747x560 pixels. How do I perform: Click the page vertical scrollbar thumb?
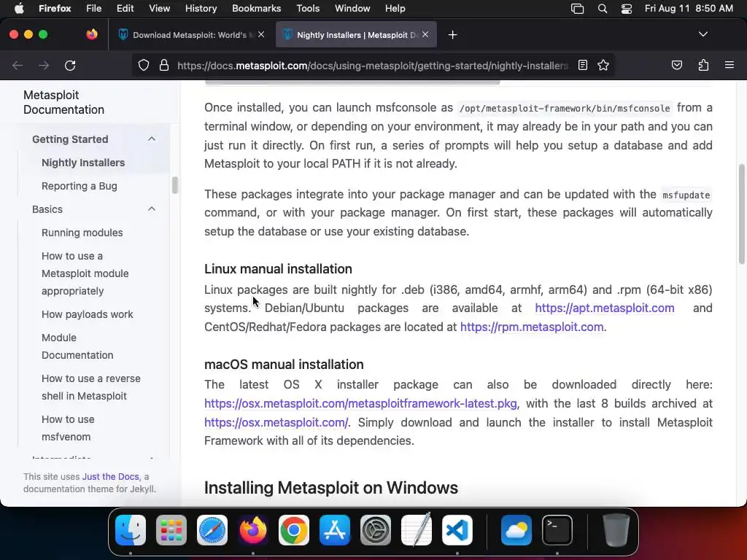click(741, 214)
